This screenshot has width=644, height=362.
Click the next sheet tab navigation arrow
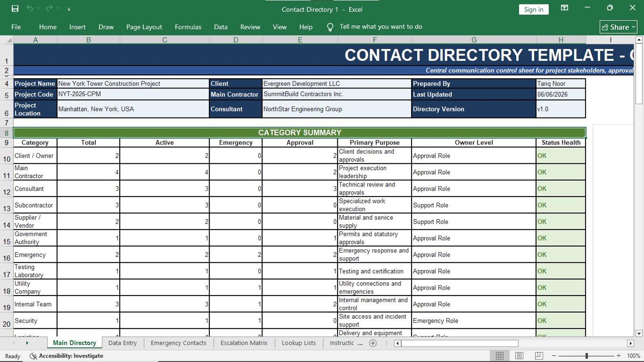point(27,343)
